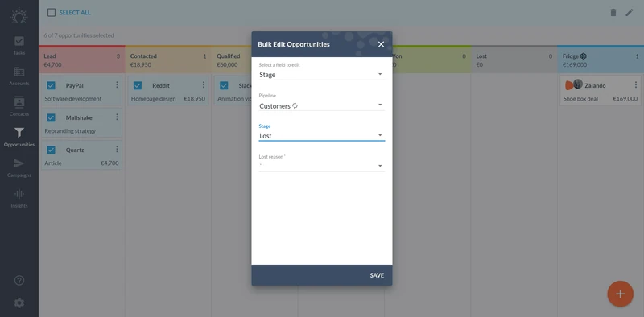Click the Lost column header

[514, 60]
